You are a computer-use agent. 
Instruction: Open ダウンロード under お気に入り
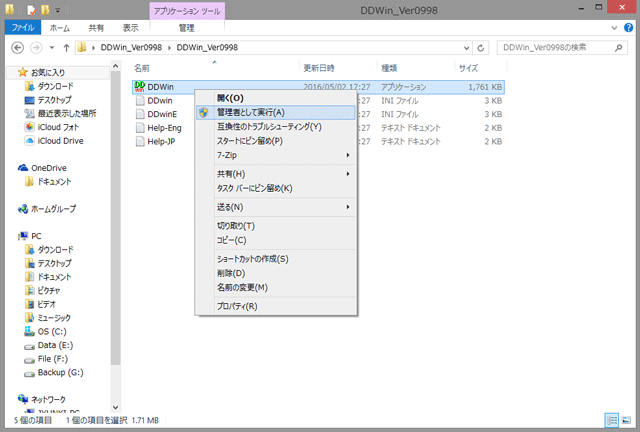coord(56,86)
